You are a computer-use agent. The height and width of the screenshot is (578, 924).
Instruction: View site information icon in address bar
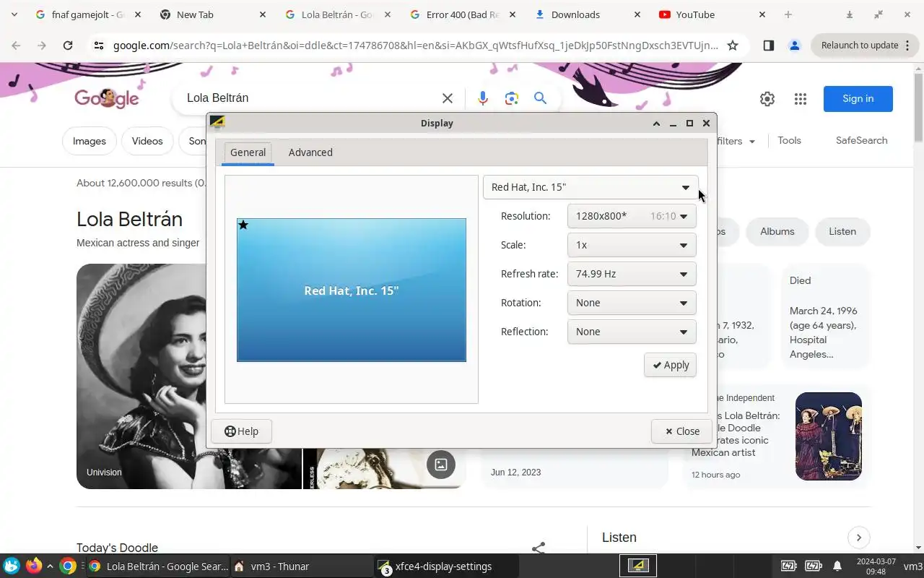pyautogui.click(x=99, y=46)
